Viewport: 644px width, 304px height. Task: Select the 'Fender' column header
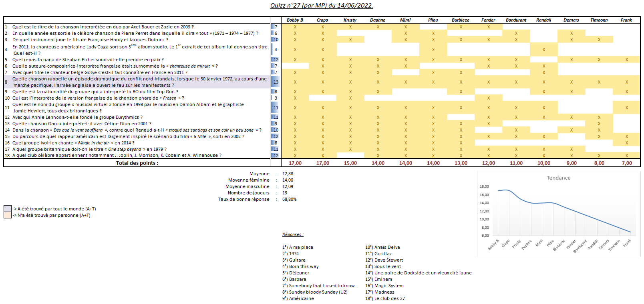click(x=488, y=20)
